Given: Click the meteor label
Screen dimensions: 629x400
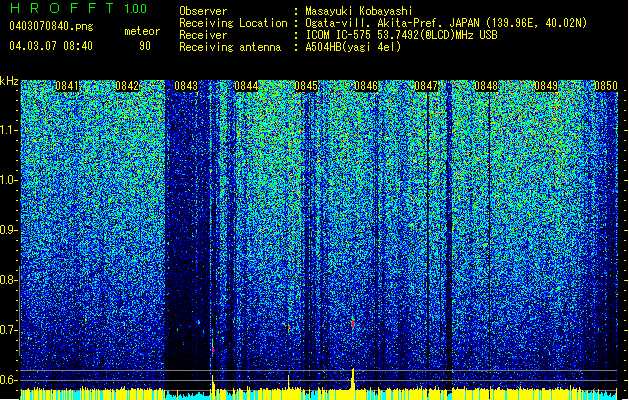Looking at the screenshot, I should [x=142, y=31].
